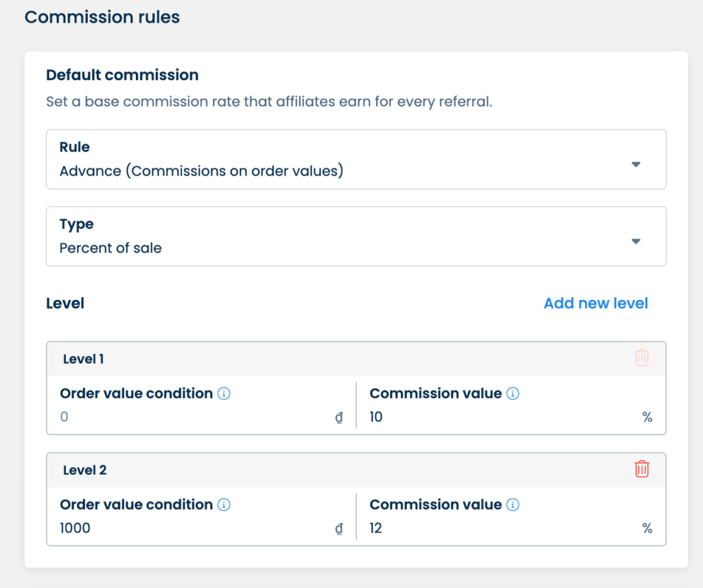The height and width of the screenshot is (588, 703).
Task: Focus the Level 2 commission field showing 12
Action: tap(501, 528)
